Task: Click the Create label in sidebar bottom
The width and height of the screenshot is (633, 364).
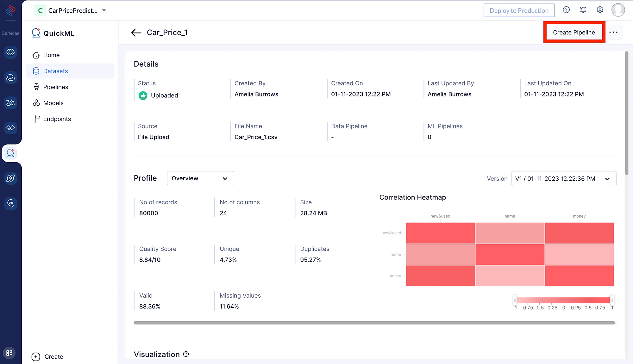Action: pos(54,357)
